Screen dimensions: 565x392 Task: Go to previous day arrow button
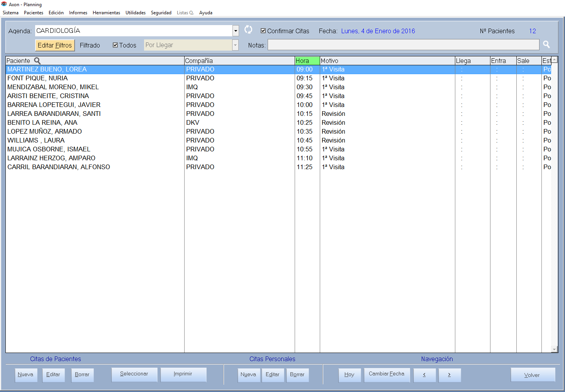(424, 375)
